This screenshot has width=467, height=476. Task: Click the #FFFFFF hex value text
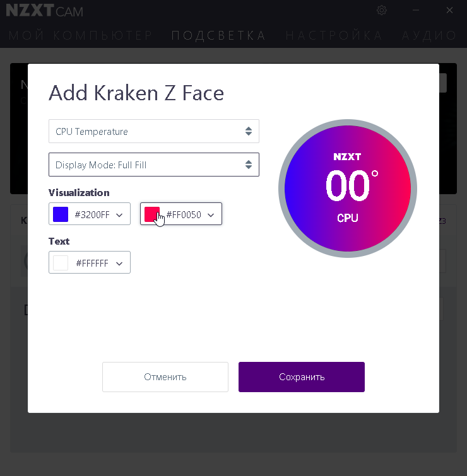[x=92, y=264]
